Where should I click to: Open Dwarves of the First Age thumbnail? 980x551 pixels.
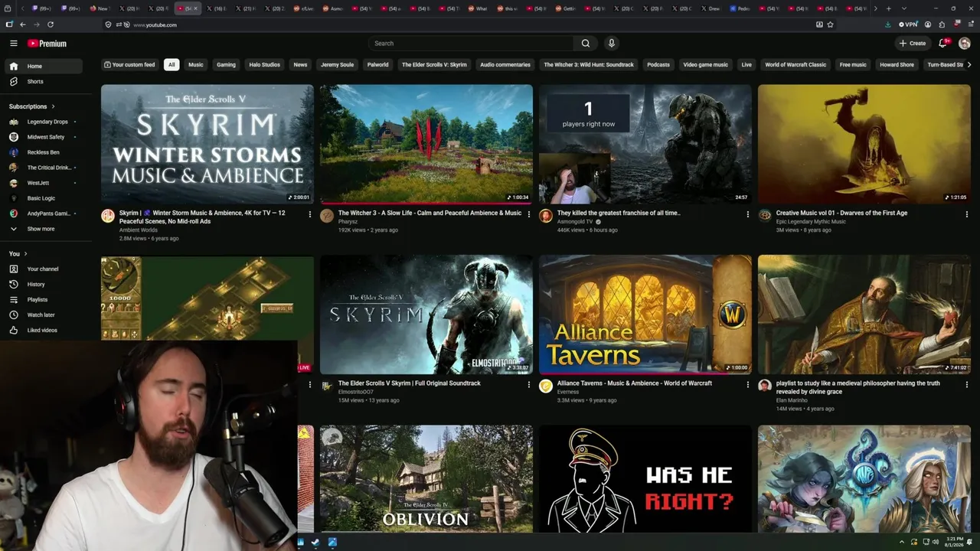click(x=864, y=144)
